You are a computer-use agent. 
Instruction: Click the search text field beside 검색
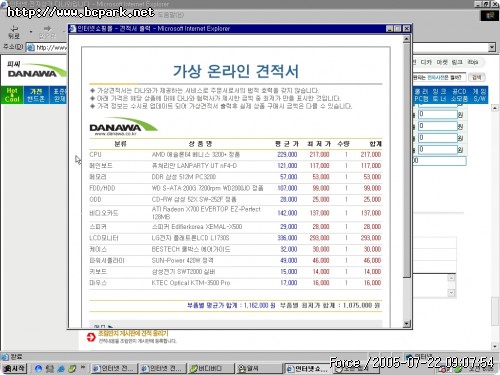point(439,77)
